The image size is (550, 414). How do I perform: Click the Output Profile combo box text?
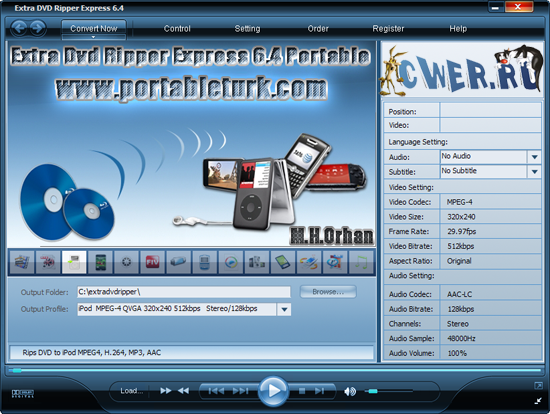pos(177,309)
